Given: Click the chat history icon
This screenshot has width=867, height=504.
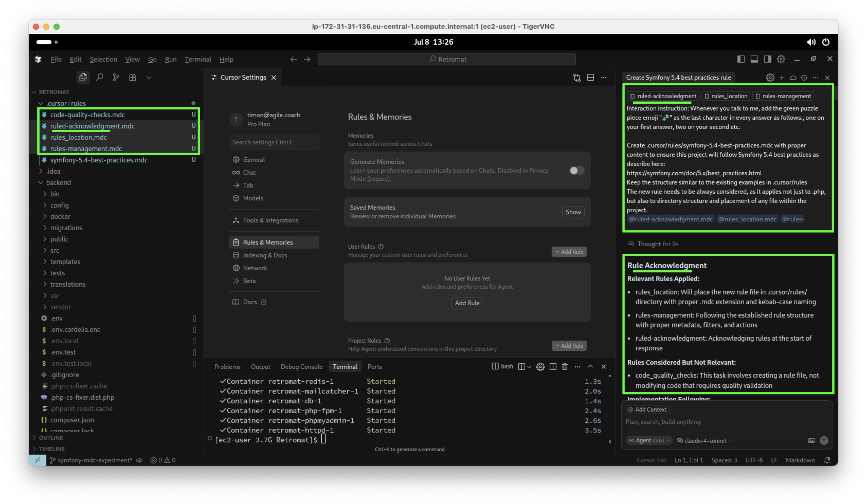Looking at the screenshot, I should coord(804,78).
